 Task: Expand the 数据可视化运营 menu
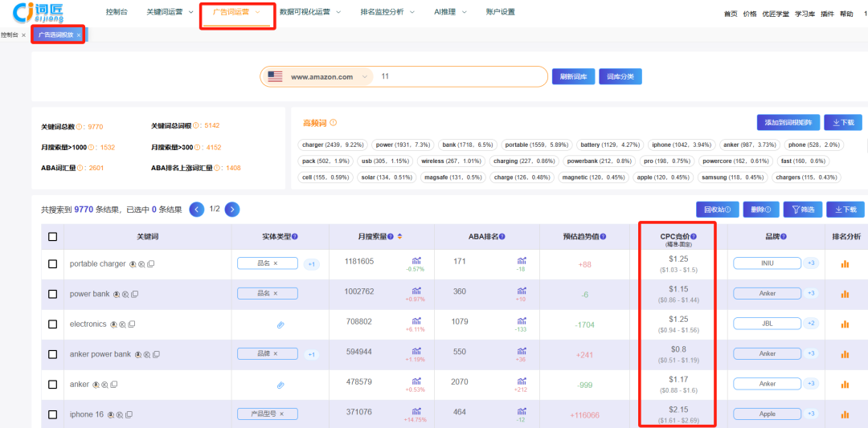click(309, 12)
